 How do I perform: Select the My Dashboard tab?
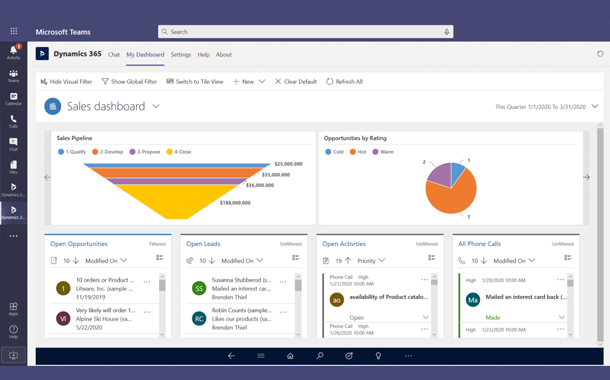pos(145,54)
